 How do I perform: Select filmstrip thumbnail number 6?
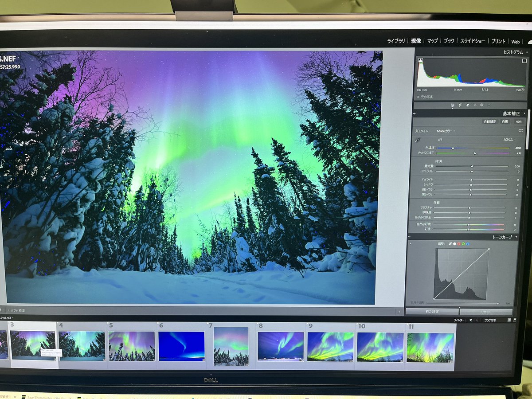click(x=181, y=346)
